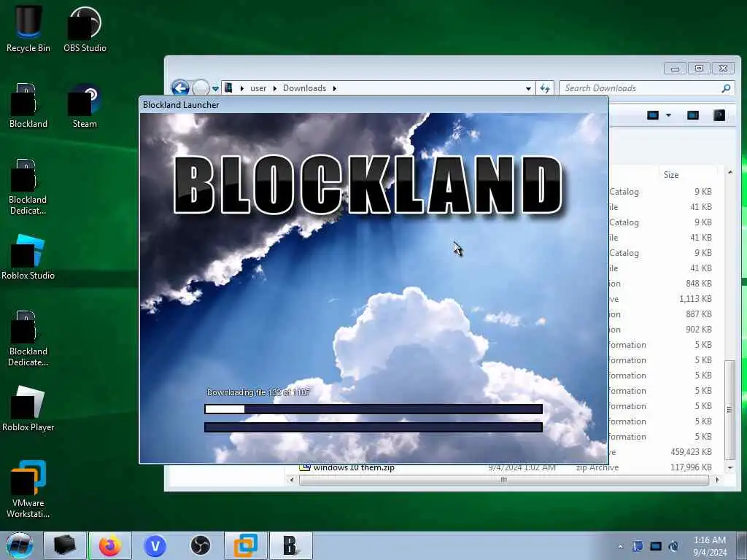Click the power plug tray icon
The width and height of the screenshot is (747, 560).
[x=673, y=546]
